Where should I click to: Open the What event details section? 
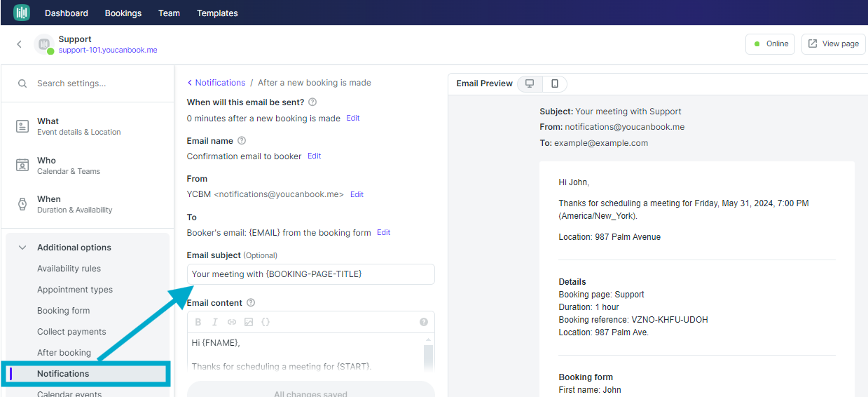coord(88,126)
